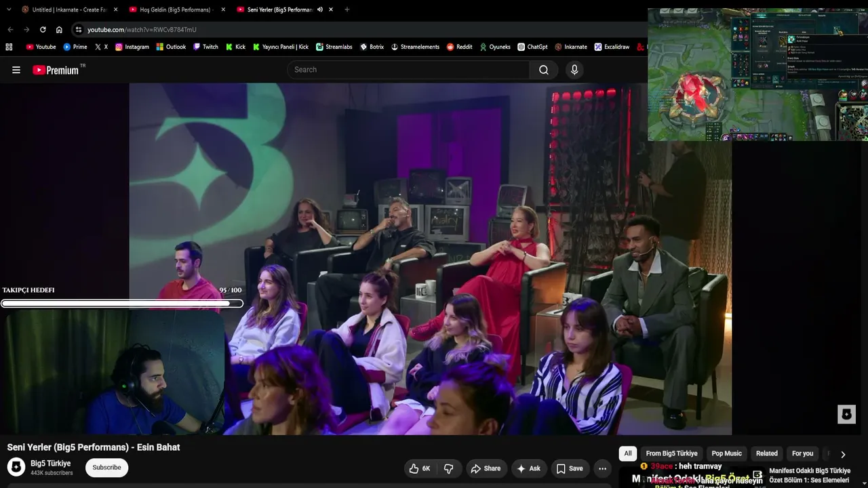Open the Botrix bookmark

click(372, 47)
